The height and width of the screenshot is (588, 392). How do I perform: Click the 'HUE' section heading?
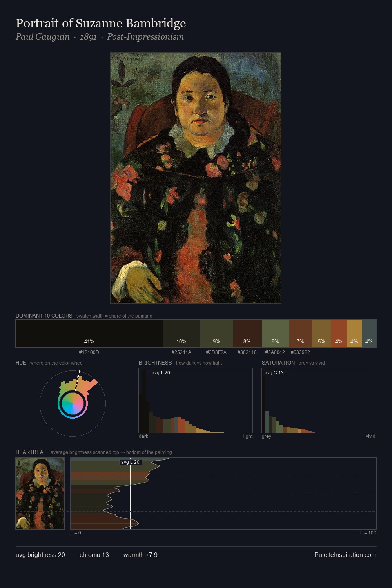point(21,363)
